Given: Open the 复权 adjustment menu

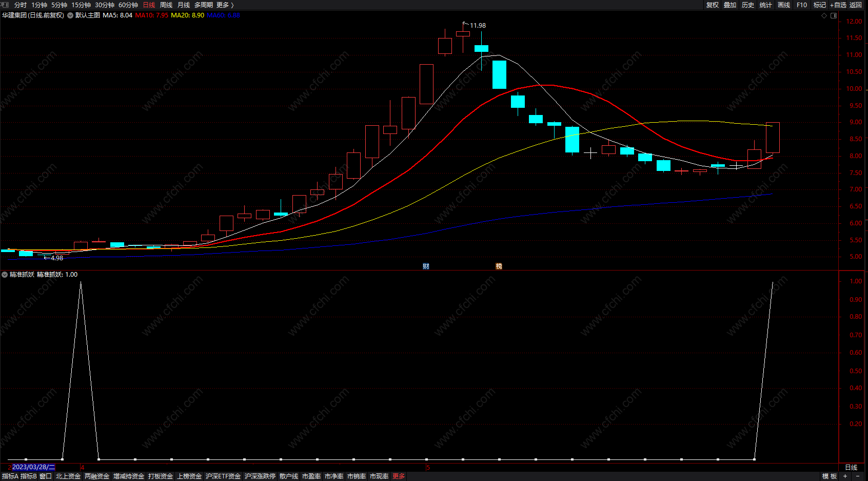Looking at the screenshot, I should tap(713, 5).
